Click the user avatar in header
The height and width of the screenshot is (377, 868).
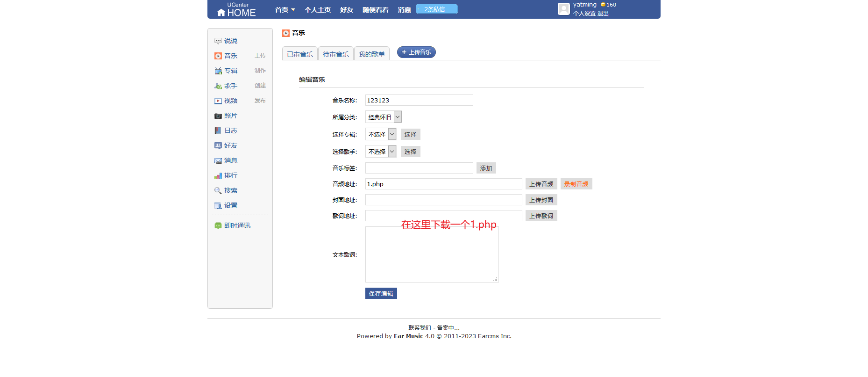(564, 9)
